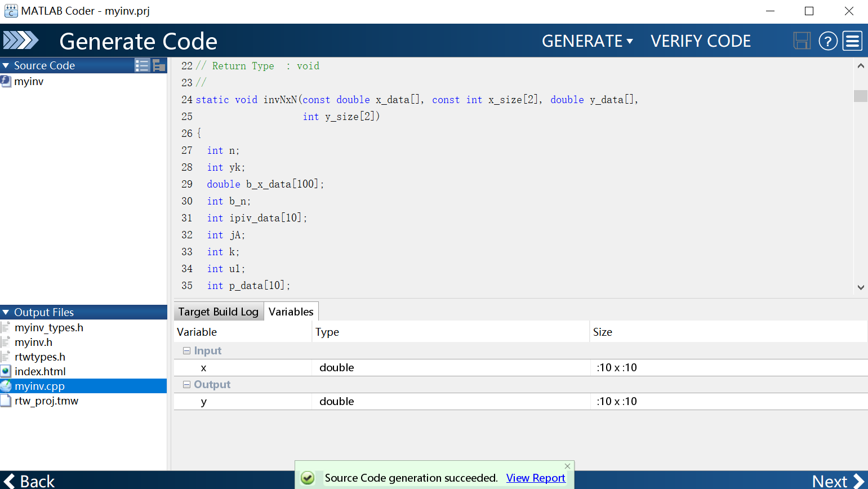868x489 pixels.
Task: Open the GENERATE dropdown menu
Action: pos(587,41)
